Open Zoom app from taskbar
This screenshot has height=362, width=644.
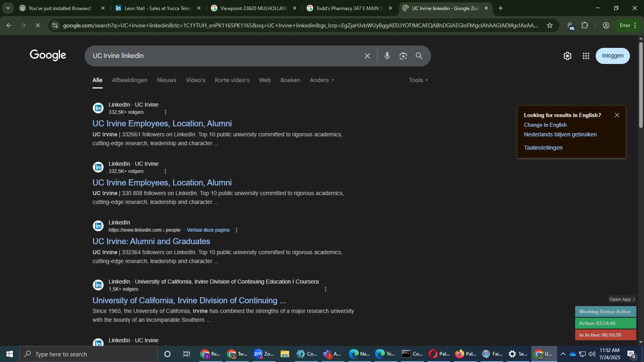tap(264, 354)
